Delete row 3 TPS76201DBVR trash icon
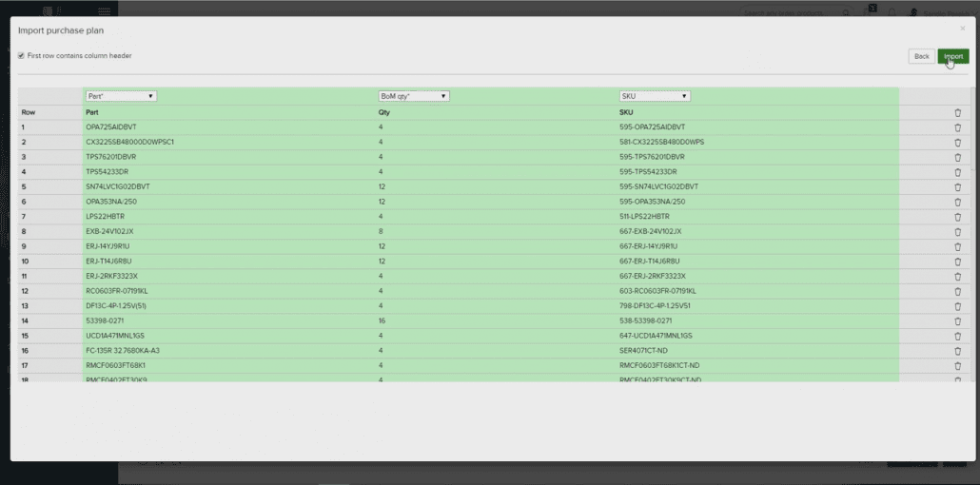 tap(957, 158)
